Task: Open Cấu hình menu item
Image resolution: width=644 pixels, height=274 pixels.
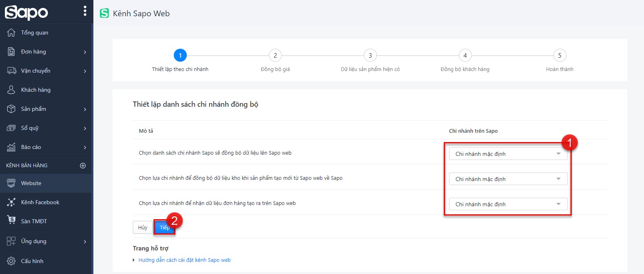Action: (46, 261)
